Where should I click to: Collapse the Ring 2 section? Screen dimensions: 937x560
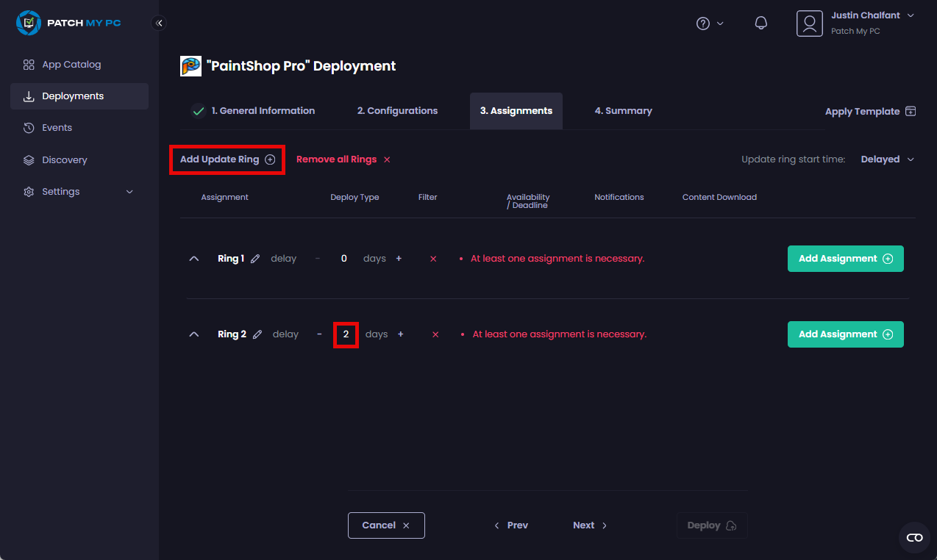[x=194, y=334]
